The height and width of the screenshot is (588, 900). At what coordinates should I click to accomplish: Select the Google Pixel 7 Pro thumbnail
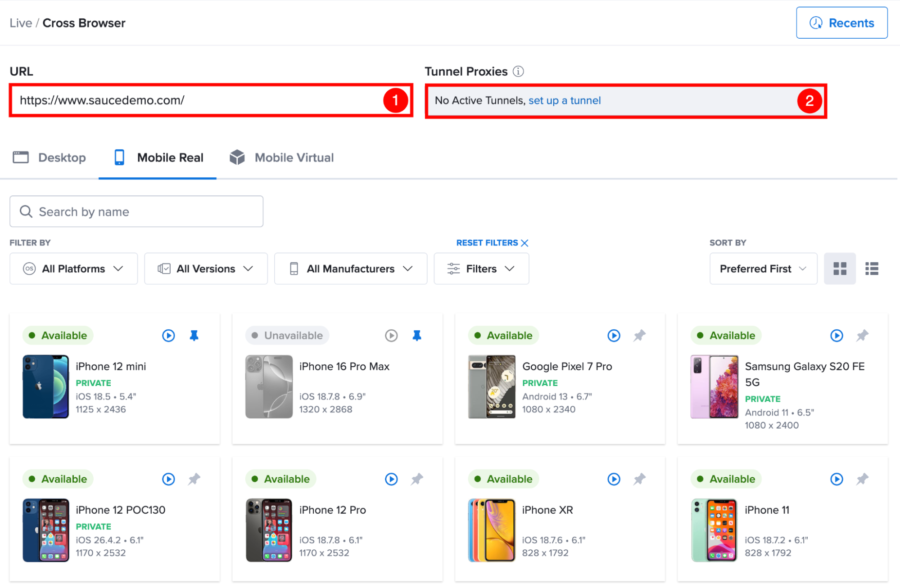click(x=492, y=387)
